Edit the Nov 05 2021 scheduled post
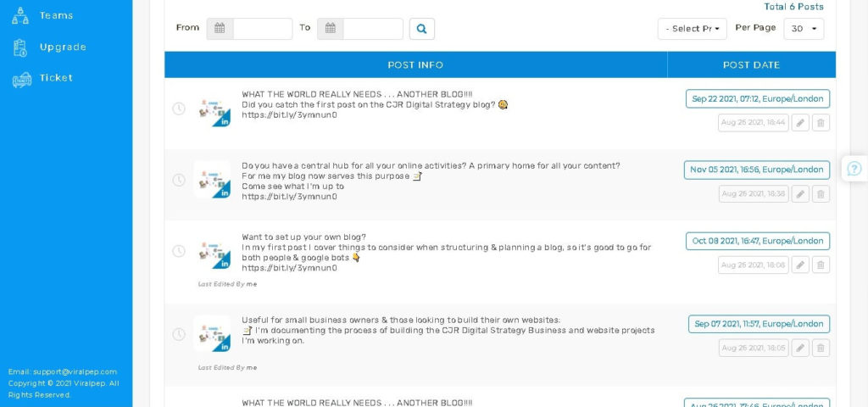This screenshot has width=868, height=407. click(x=800, y=194)
